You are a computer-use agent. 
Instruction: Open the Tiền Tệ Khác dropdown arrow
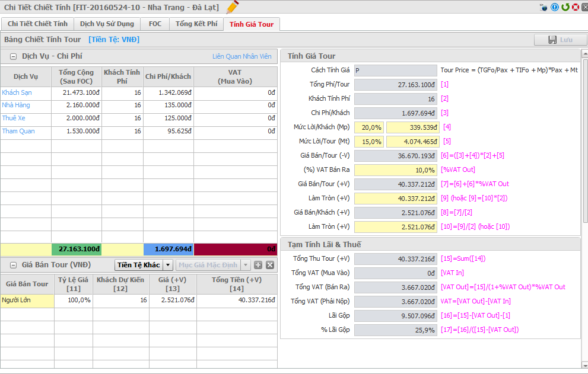(168, 265)
